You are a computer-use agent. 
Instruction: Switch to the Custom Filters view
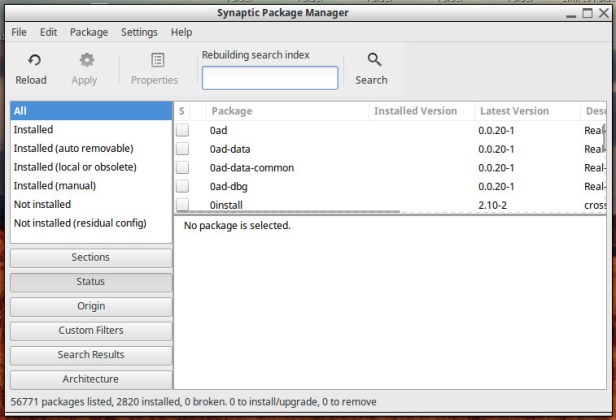[91, 331]
